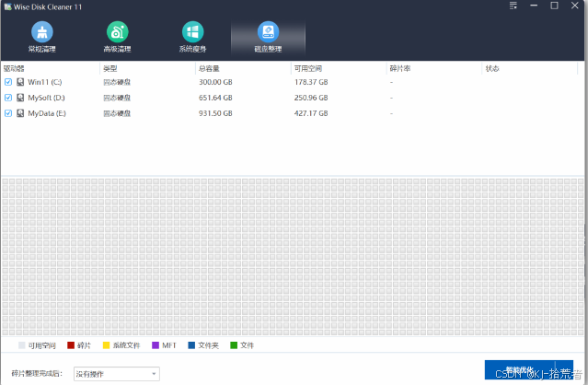Click the 300.00 GB capacity cell
The height and width of the screenshot is (385, 588).
coord(215,82)
